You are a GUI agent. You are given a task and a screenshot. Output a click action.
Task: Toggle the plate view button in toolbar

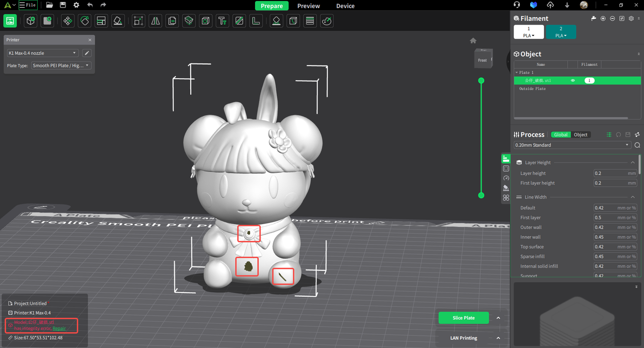pos(10,21)
